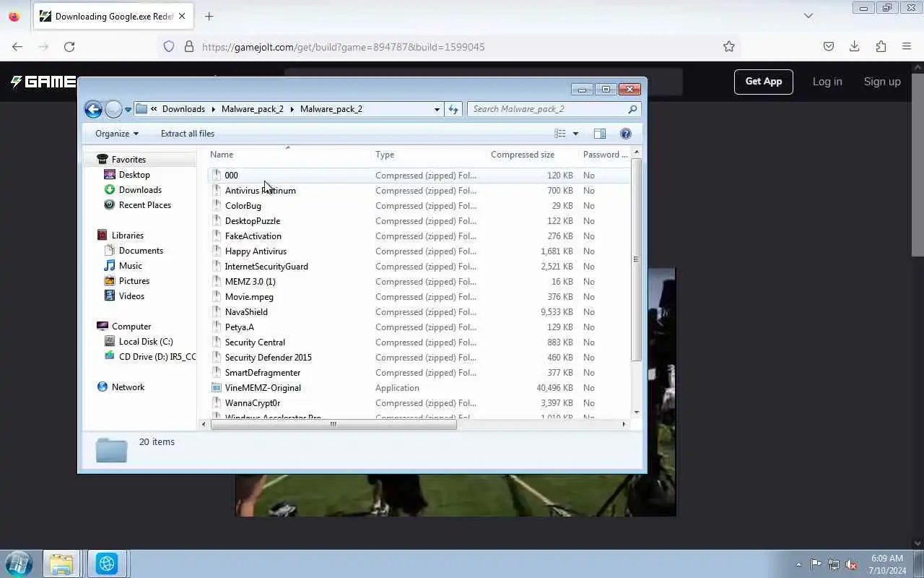Click Downloads in the breadcrumb path
The width and height of the screenshot is (924, 578).
(x=183, y=109)
